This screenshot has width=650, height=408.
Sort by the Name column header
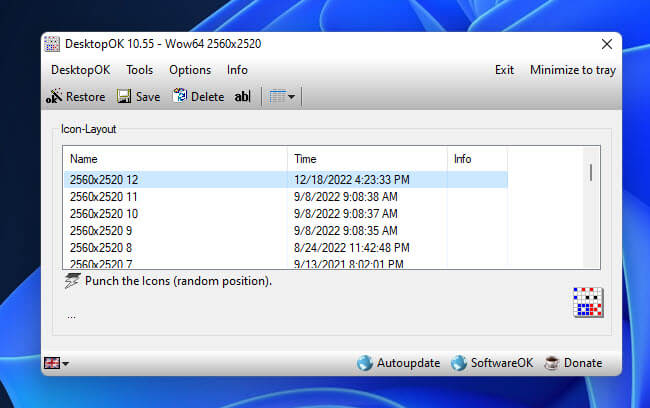click(x=175, y=159)
